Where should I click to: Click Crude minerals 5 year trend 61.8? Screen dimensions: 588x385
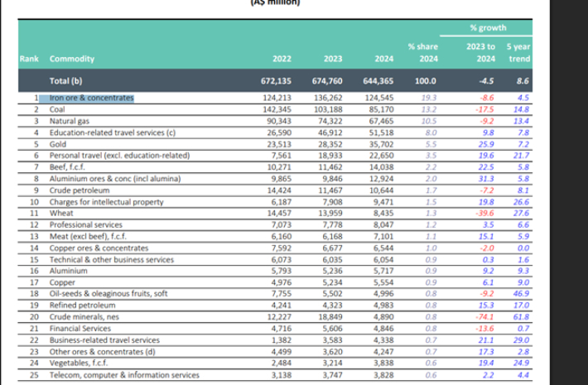click(521, 317)
